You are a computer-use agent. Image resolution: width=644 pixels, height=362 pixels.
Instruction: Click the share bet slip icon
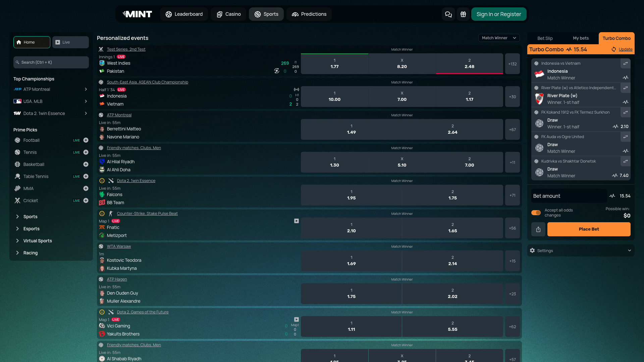[x=538, y=229]
